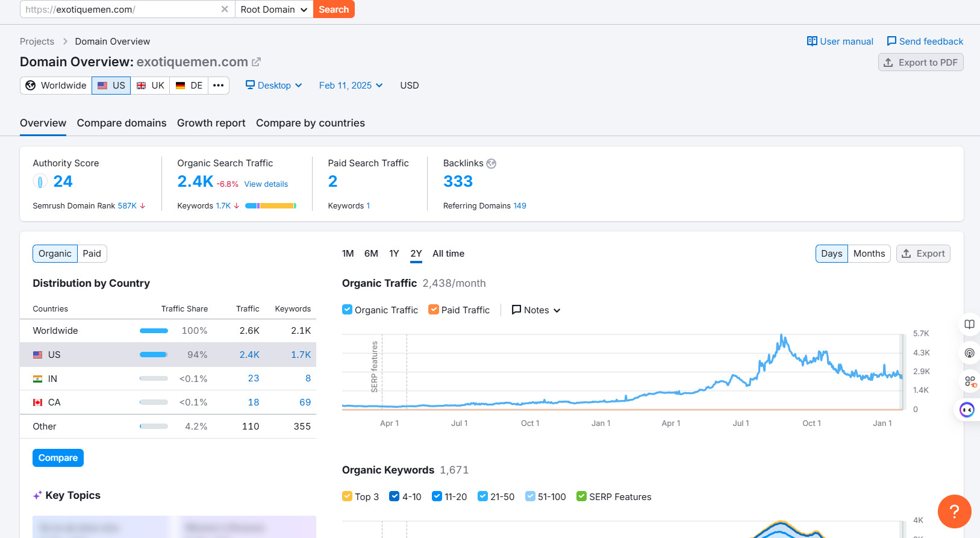This screenshot has width=980, height=538.
Task: Click the keywords distribution color bar
Action: [x=270, y=206]
